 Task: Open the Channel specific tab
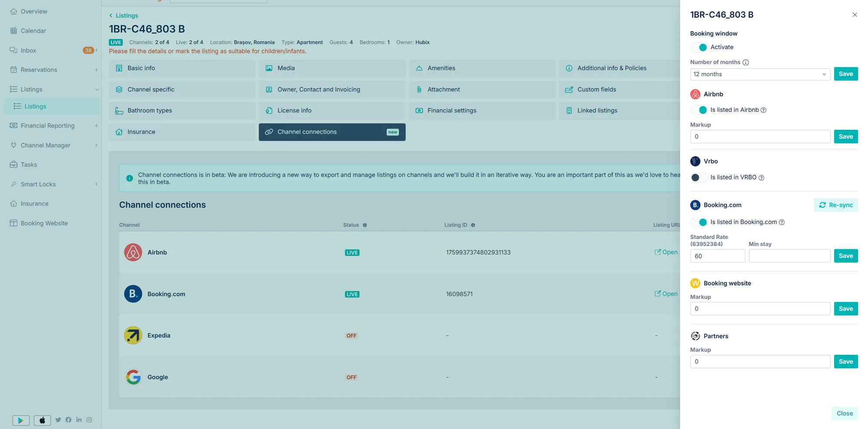click(x=182, y=89)
